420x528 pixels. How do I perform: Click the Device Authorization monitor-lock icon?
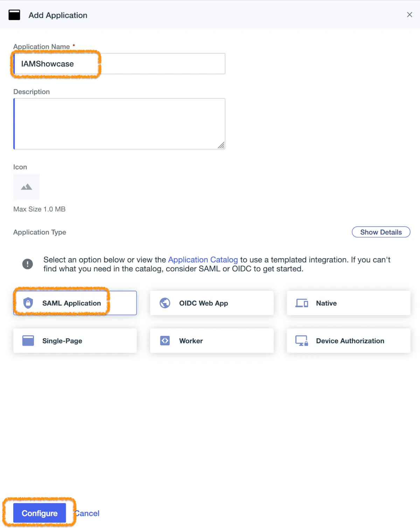pyautogui.click(x=302, y=340)
